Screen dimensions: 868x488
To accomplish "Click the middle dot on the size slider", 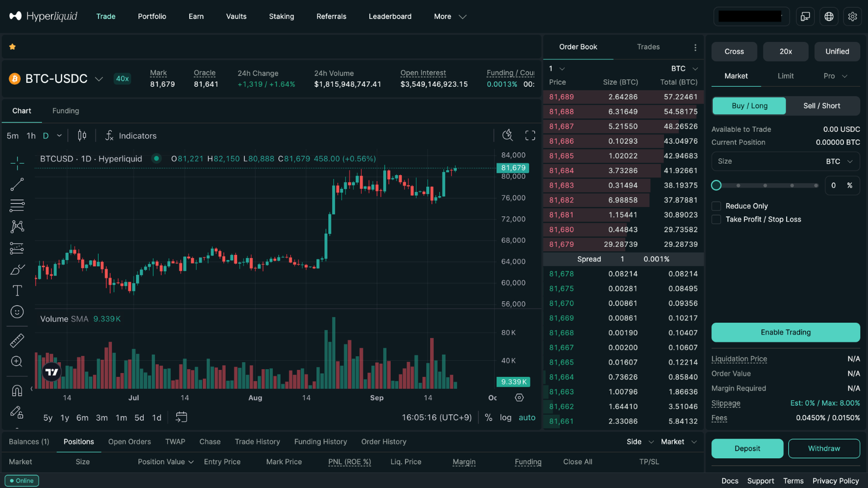I will pos(765,185).
